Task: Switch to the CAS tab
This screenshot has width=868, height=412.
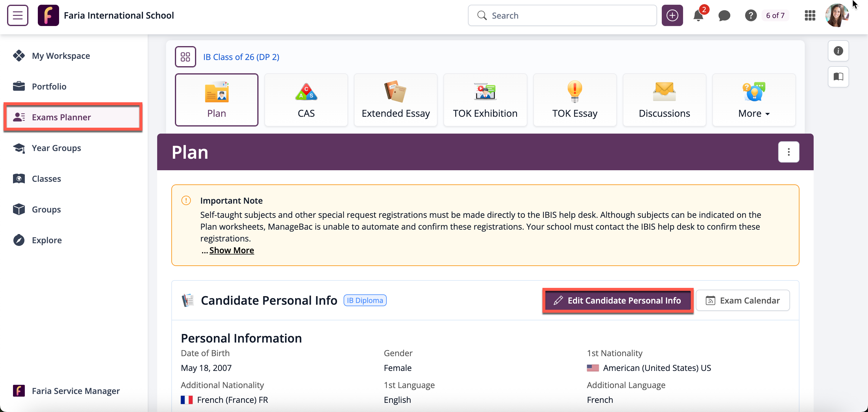Action: pos(306,100)
